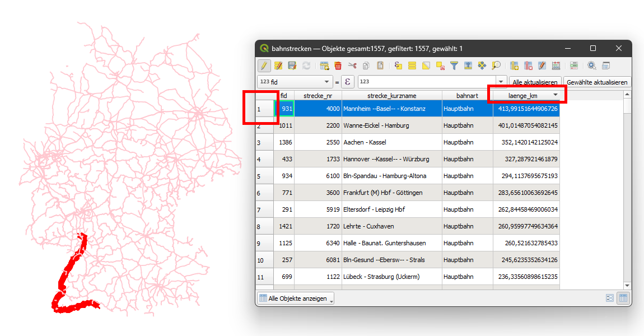Image resolution: width=644 pixels, height=336 pixels.
Task: Open the Alle Objekte anzeigen filter menu
Action: 295,298
